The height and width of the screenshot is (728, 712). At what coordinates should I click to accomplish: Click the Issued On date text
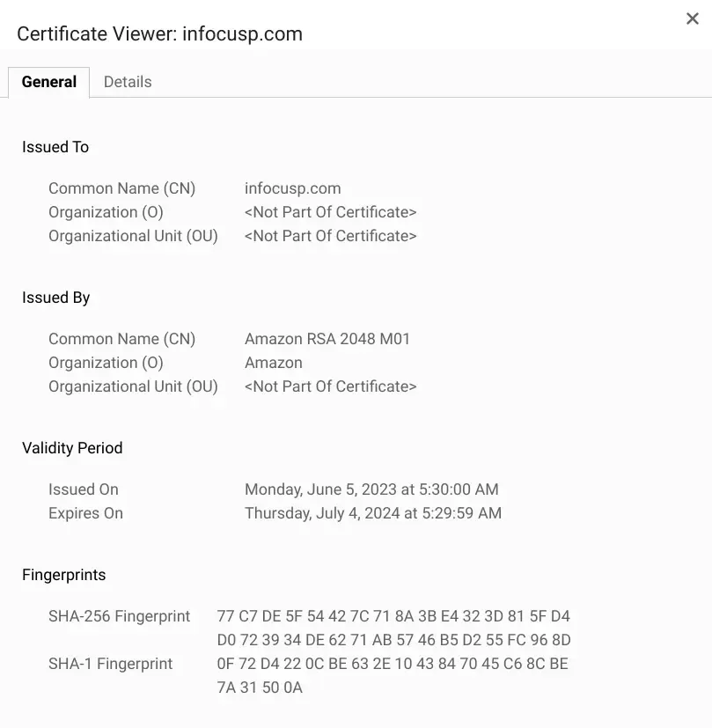click(x=371, y=489)
